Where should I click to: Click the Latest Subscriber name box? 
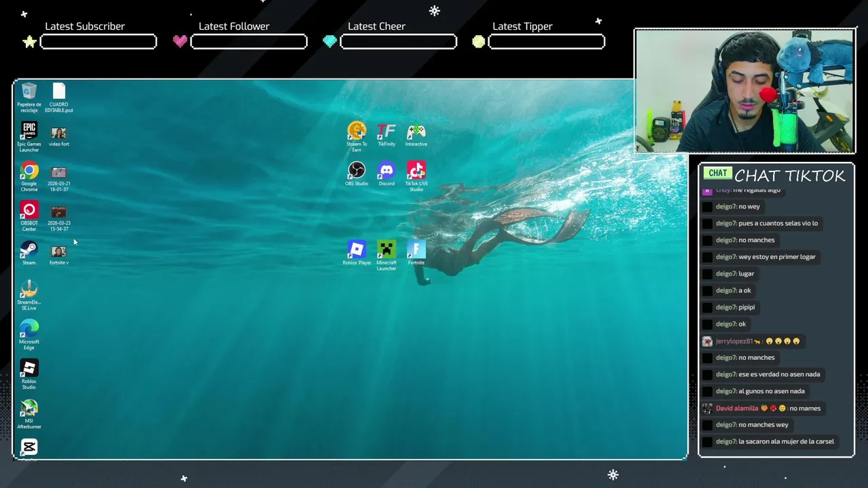coord(98,42)
